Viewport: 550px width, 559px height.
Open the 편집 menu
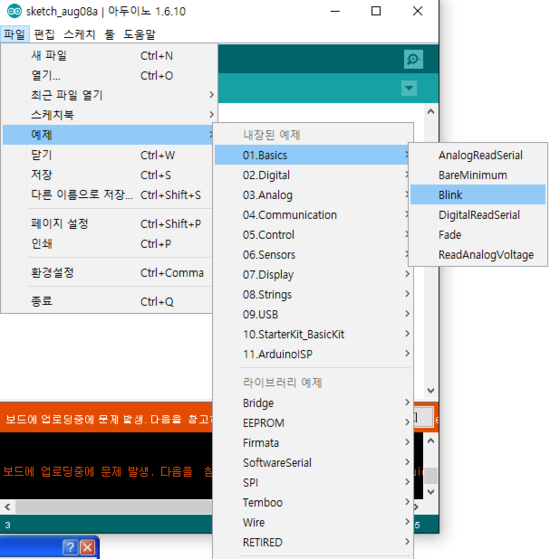(44, 35)
